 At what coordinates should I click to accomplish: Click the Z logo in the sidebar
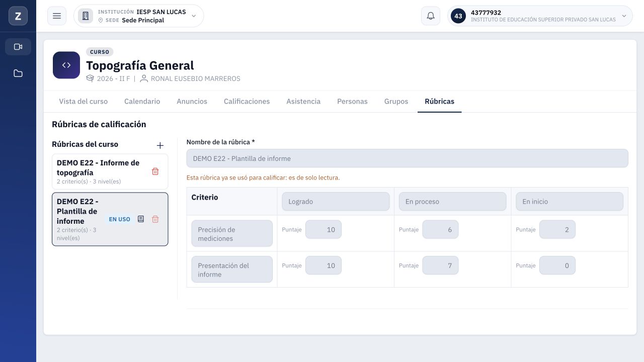pos(18,16)
